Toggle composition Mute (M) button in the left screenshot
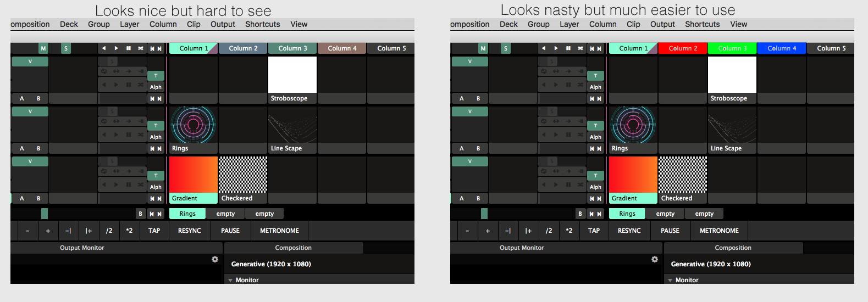868x302 pixels. pos(43,48)
